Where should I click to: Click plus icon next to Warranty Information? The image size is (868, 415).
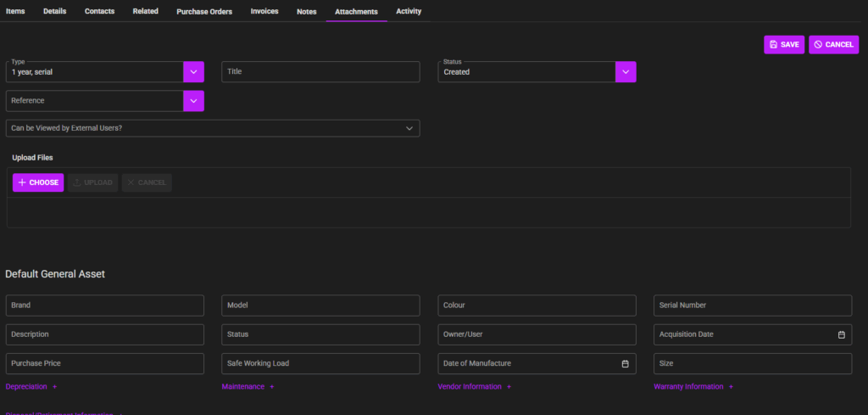click(732, 387)
